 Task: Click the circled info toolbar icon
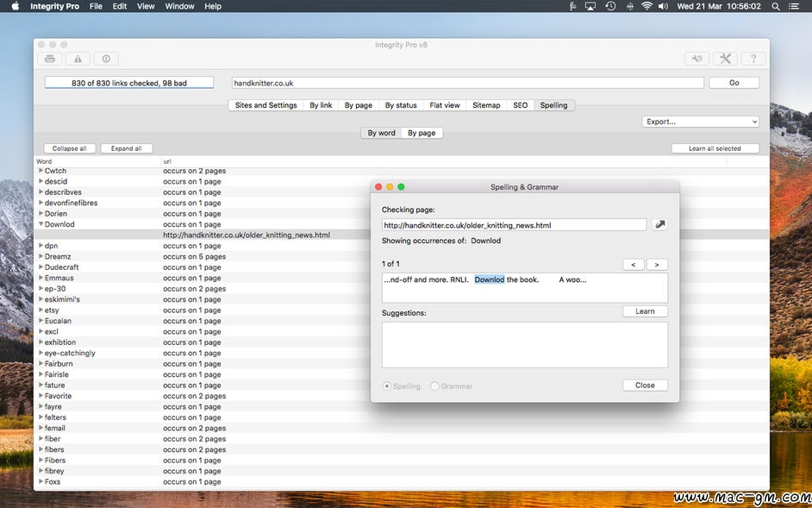(x=106, y=59)
